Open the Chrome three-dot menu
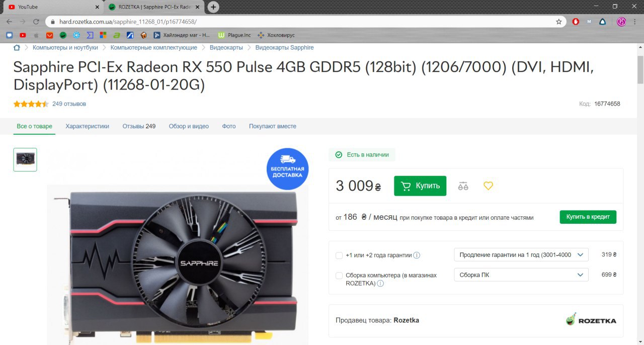Screen dimensions: 644x345 click(635, 22)
